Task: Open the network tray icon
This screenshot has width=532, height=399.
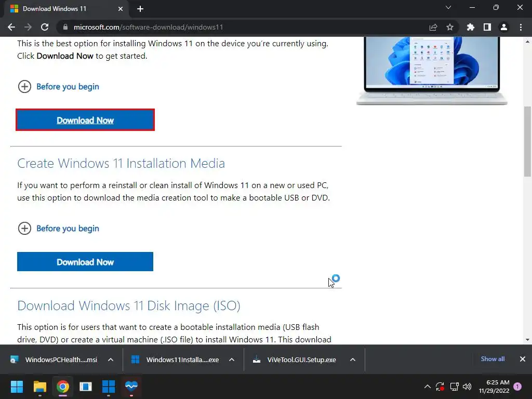Action: coord(454,387)
